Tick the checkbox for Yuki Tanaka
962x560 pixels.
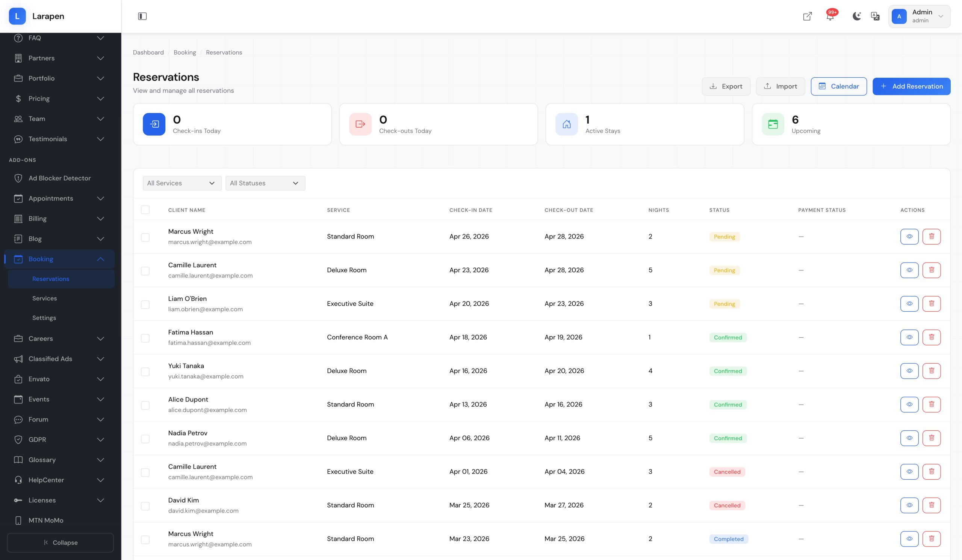[x=145, y=371]
